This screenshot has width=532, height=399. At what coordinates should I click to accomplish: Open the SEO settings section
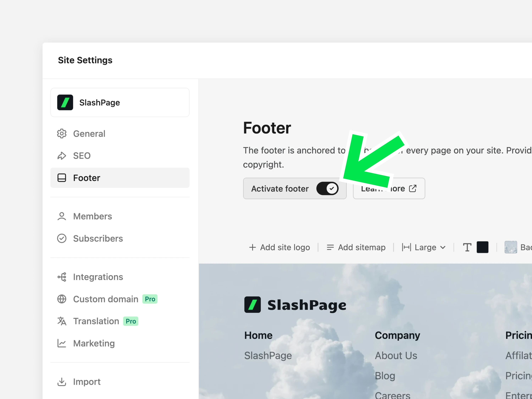click(120, 156)
